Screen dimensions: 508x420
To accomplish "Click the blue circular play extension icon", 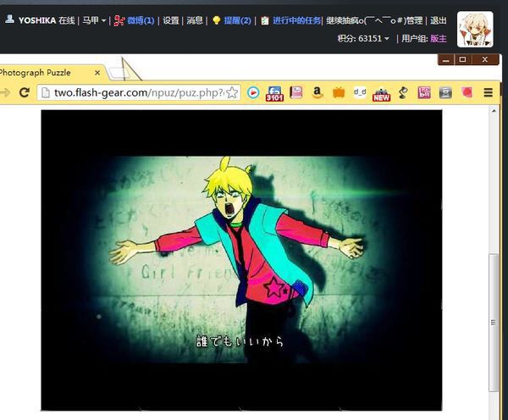I will 253,92.
